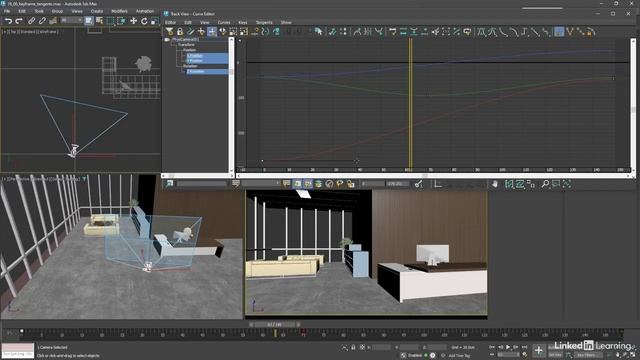Viewport: 640px width, 360px height.
Task: Select the X Position track
Action: 207,56
